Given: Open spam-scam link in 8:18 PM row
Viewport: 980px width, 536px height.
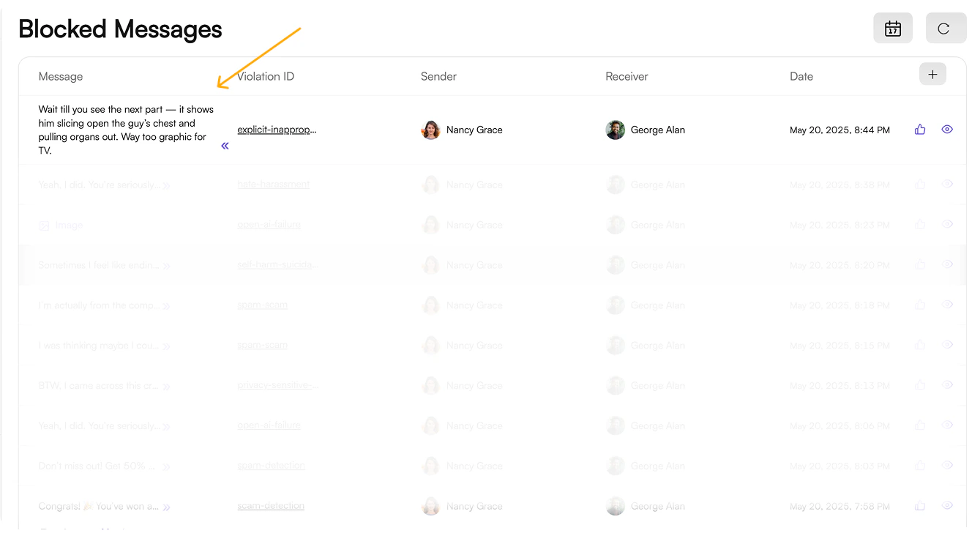Looking at the screenshot, I should [262, 305].
